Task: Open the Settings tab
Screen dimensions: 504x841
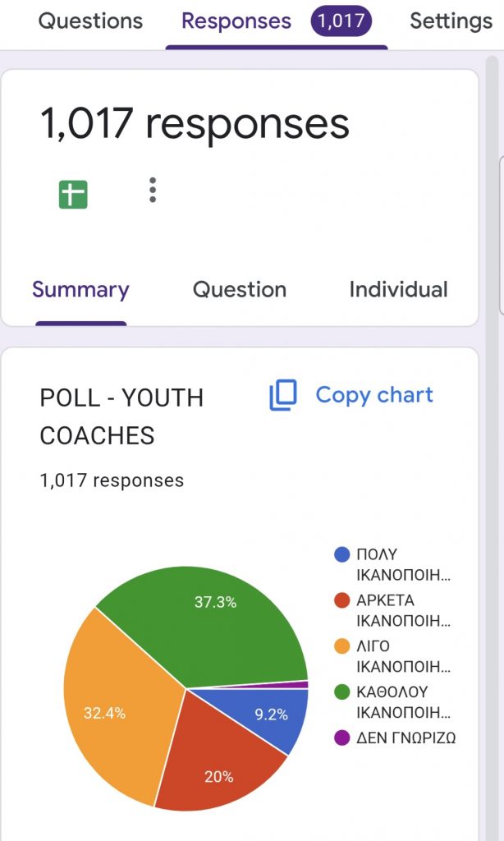Action: 451,21
